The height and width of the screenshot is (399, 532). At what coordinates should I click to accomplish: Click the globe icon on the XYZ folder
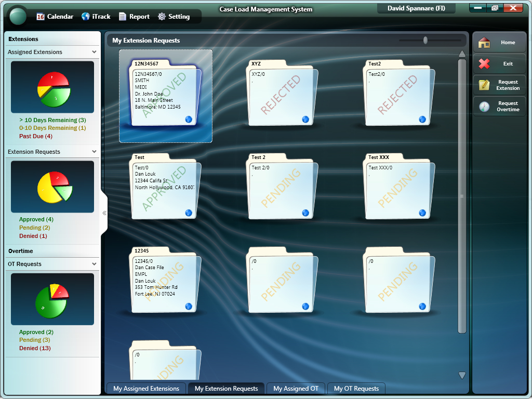coord(305,119)
